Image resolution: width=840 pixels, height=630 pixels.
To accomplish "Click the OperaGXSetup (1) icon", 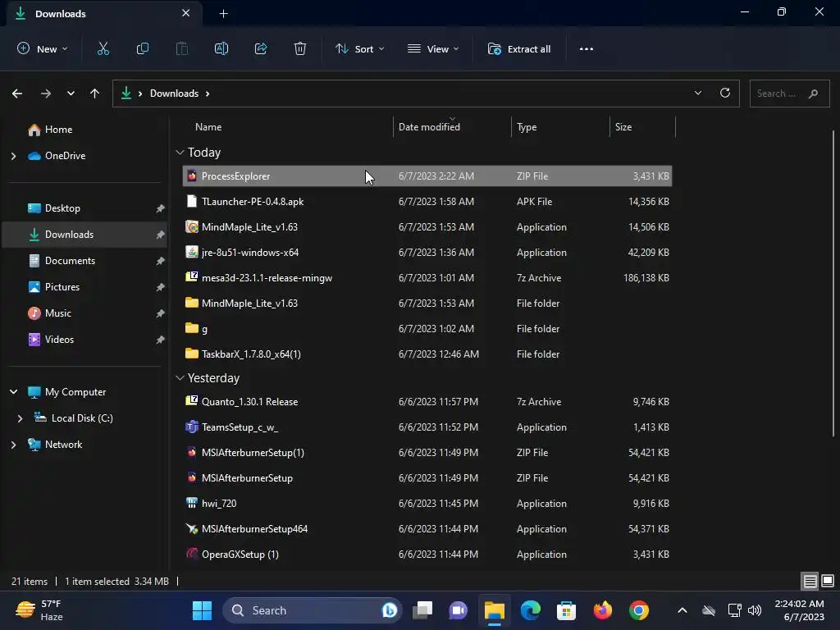I will click(x=192, y=554).
